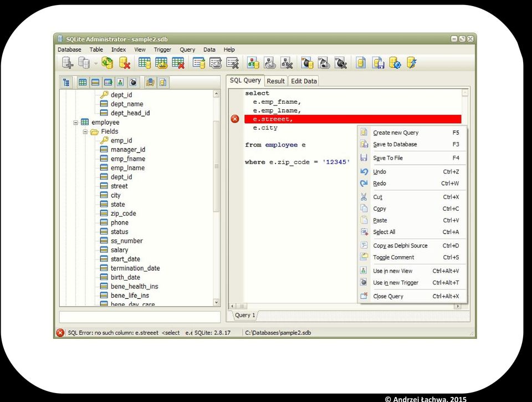Open the dropdown arrow beside Open Database
Image resolution: width=532 pixels, height=402 pixels.
pyautogui.click(x=96, y=63)
